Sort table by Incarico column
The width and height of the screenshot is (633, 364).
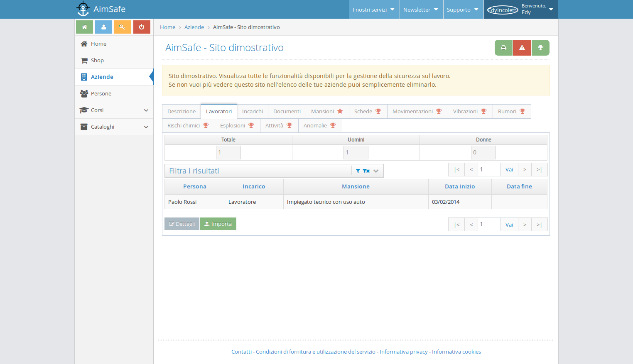point(254,186)
